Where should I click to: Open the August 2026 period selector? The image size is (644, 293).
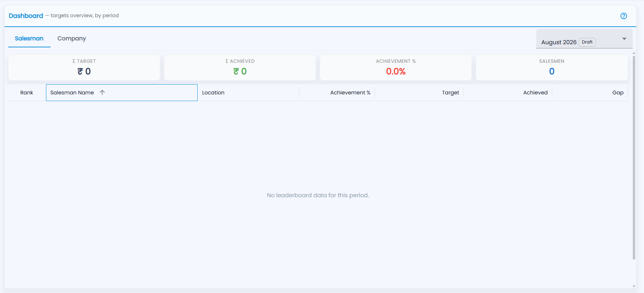click(x=584, y=39)
